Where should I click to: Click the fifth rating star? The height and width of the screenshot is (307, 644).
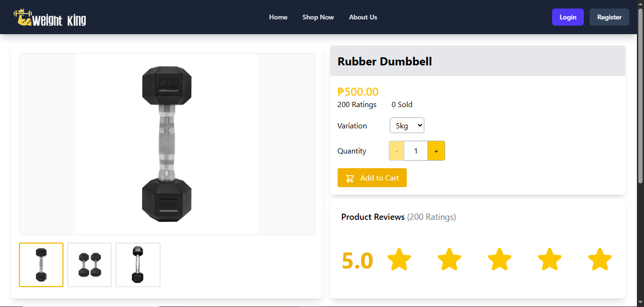coord(600,260)
